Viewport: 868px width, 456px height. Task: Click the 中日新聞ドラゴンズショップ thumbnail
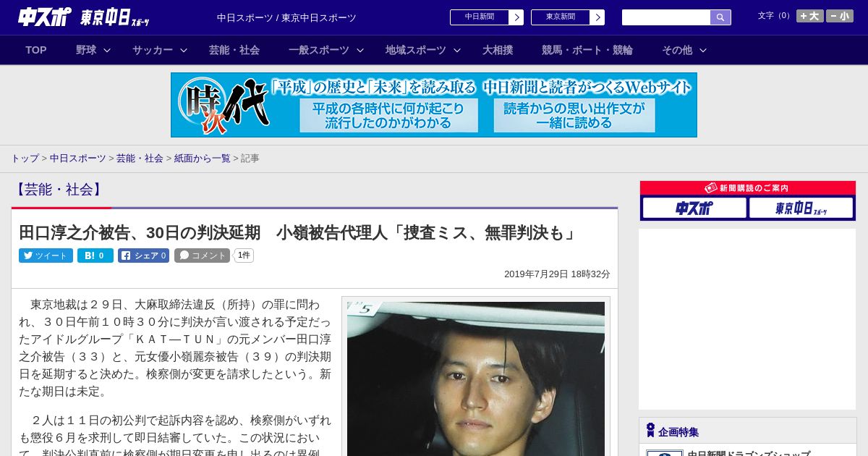[x=664, y=453]
